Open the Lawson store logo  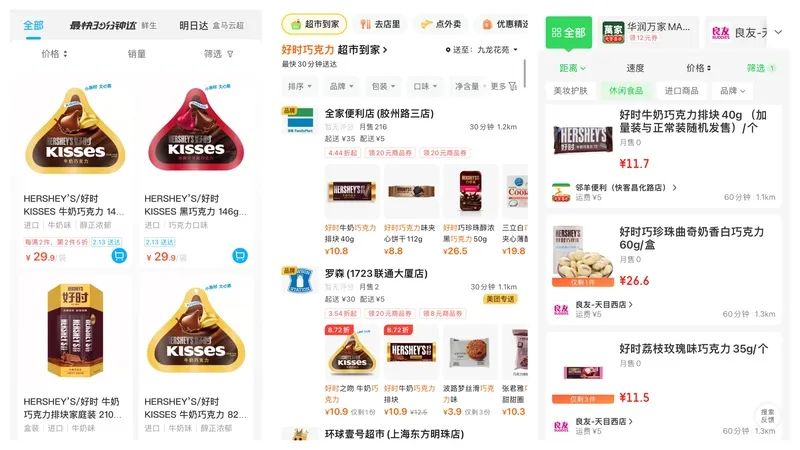tap(300, 280)
